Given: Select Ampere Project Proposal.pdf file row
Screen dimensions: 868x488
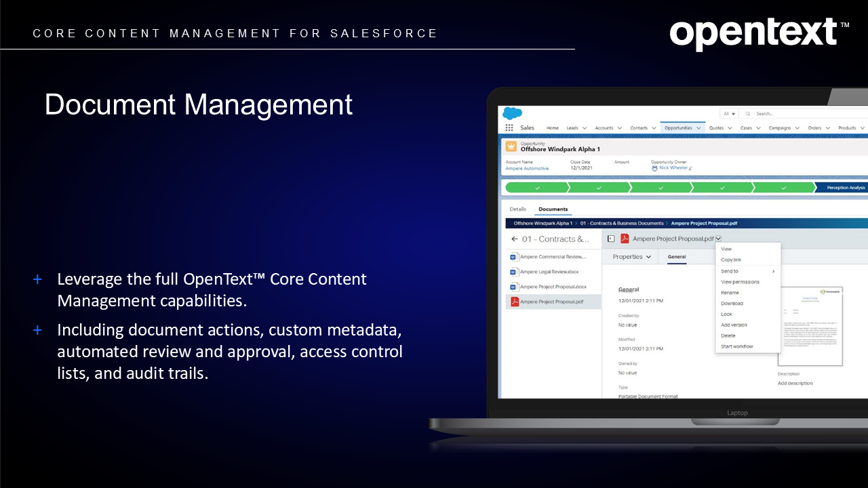Looking at the screenshot, I should click(x=553, y=302).
